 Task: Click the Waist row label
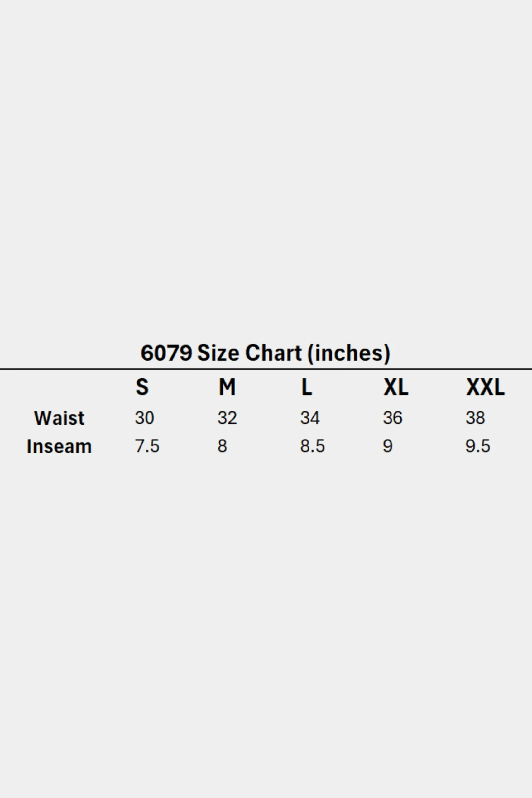pyautogui.click(x=59, y=418)
